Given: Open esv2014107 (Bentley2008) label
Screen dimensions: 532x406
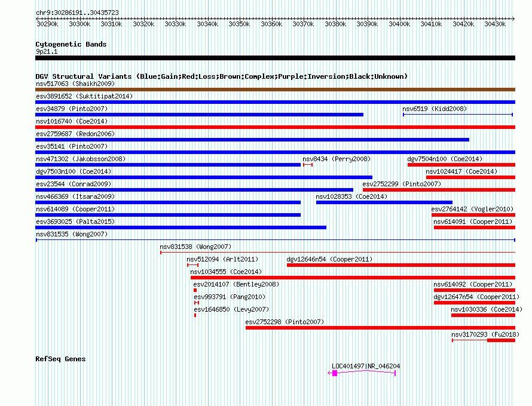Looking at the screenshot, I should coord(236,284).
